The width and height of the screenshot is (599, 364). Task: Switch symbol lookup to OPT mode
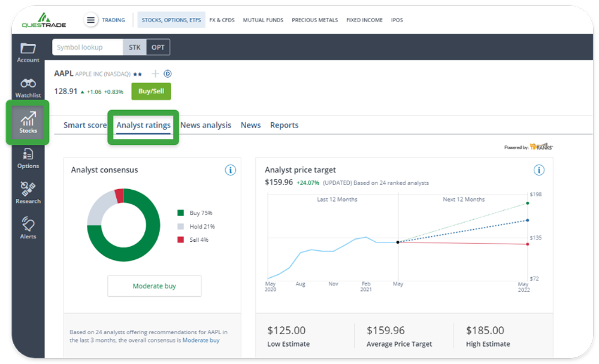tap(158, 47)
